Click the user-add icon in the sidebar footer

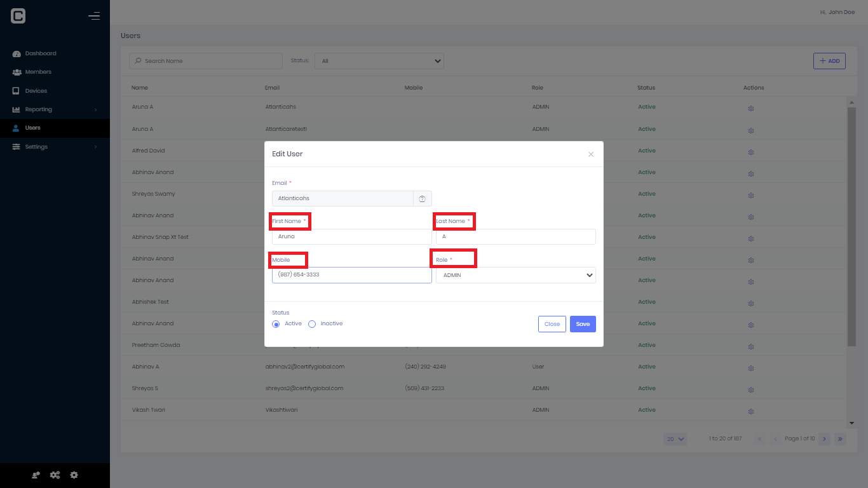coord(36,475)
